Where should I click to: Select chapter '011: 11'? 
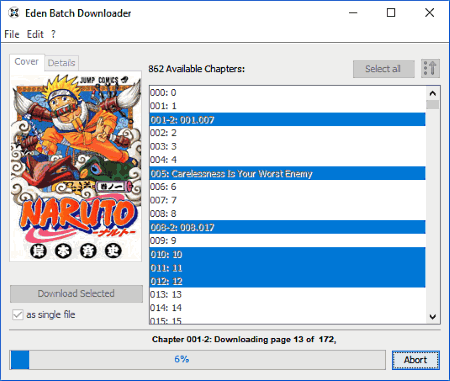288,268
